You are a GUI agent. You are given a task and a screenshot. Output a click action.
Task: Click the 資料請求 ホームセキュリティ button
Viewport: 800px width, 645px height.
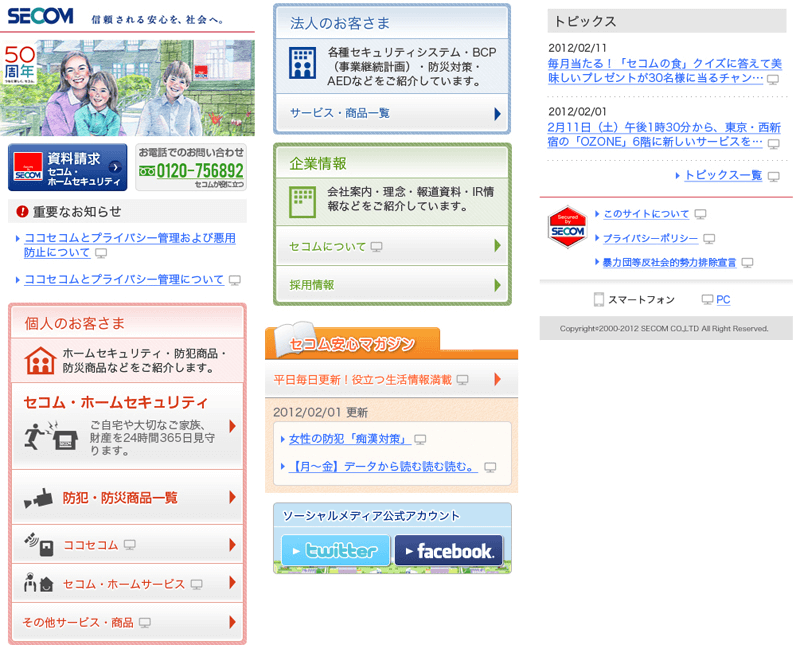(68, 168)
